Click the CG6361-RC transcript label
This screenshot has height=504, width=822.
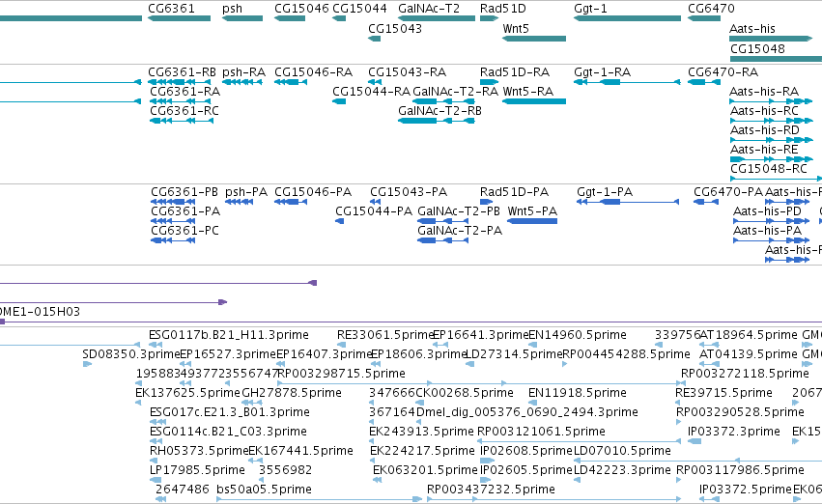(184, 110)
